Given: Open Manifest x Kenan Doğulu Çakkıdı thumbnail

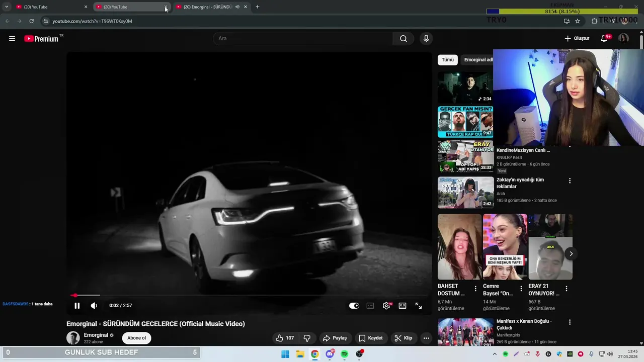Looking at the screenshot, I should coord(465,332).
